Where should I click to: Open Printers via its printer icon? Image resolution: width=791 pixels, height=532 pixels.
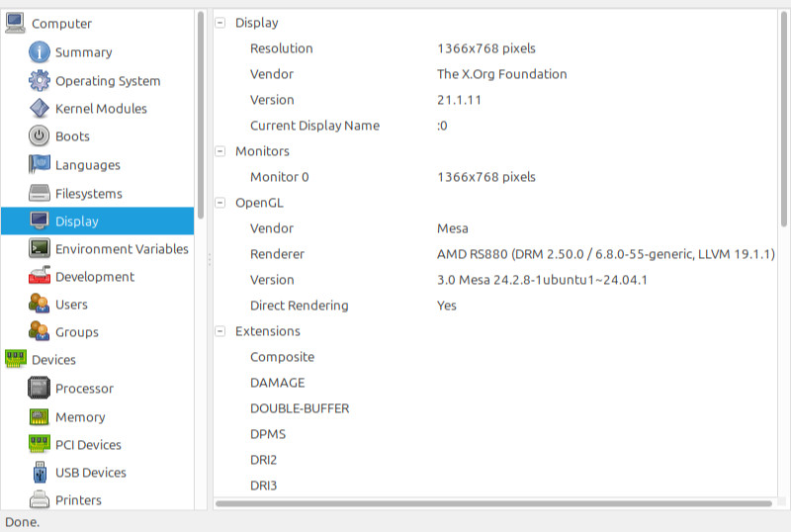click(x=40, y=500)
